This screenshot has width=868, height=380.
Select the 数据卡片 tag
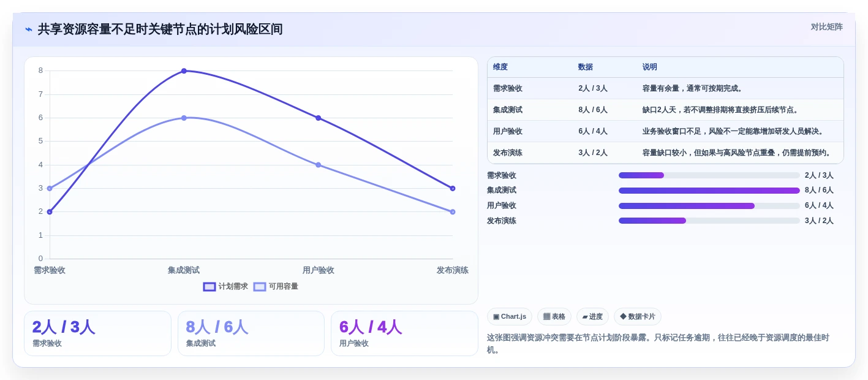pos(638,317)
